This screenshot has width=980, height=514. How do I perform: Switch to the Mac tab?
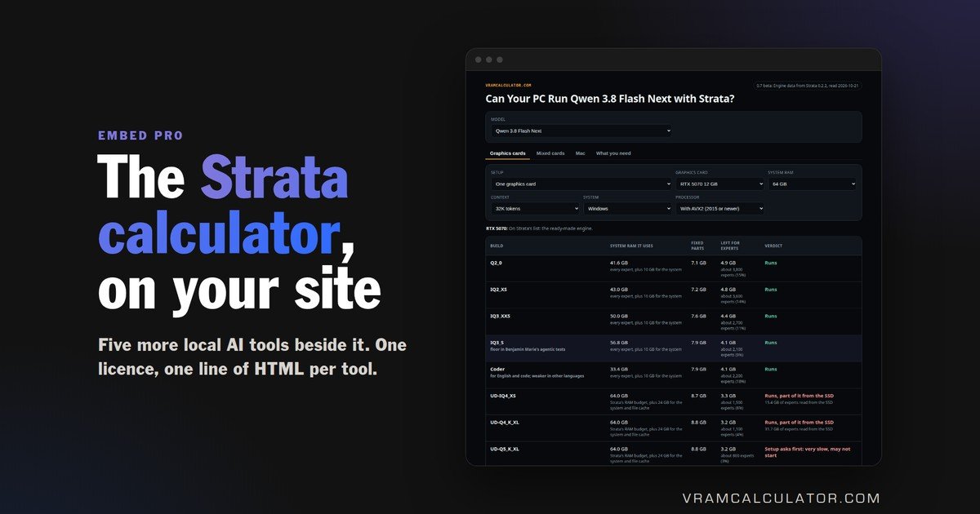tap(581, 153)
